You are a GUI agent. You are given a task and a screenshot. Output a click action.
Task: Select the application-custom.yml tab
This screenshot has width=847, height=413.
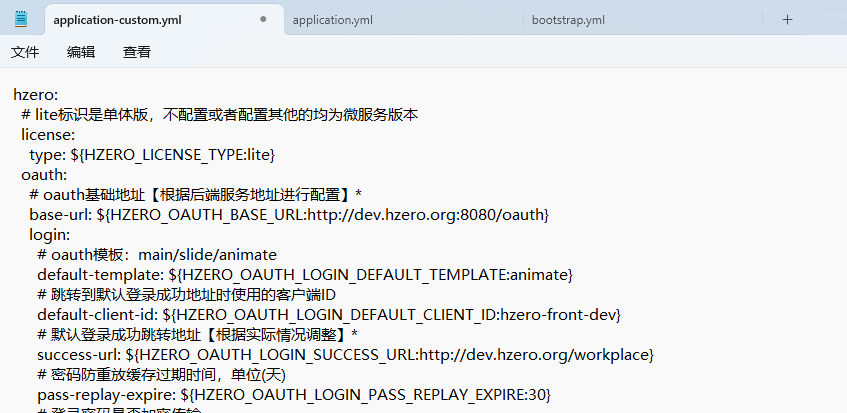pyautogui.click(x=131, y=19)
